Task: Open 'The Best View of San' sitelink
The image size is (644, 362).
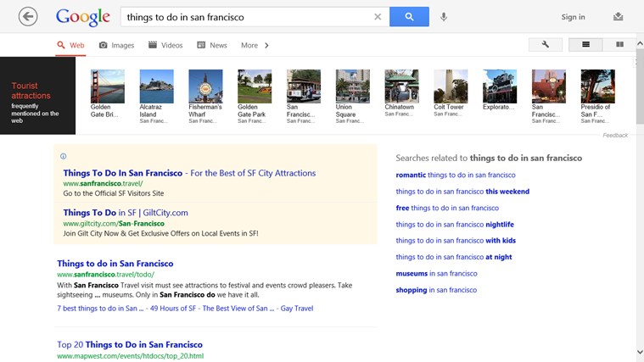Action: point(238,309)
